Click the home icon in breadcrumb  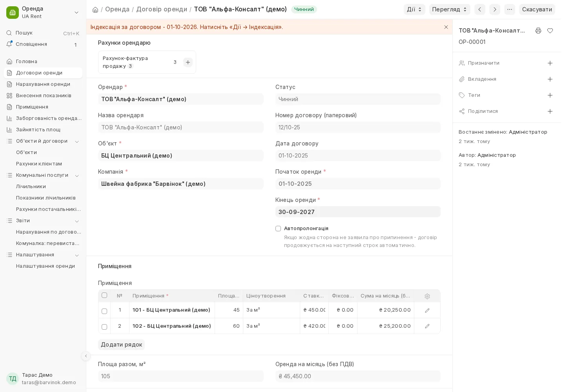click(x=95, y=9)
